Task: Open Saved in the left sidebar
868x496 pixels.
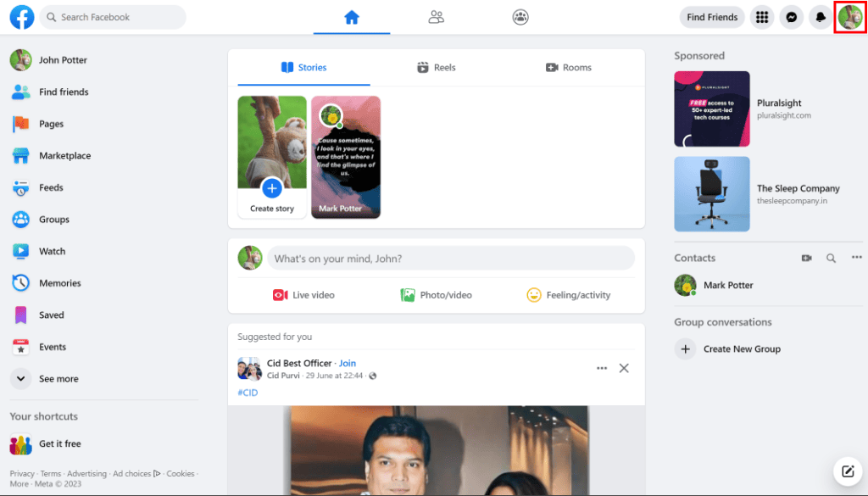Action: pos(52,315)
